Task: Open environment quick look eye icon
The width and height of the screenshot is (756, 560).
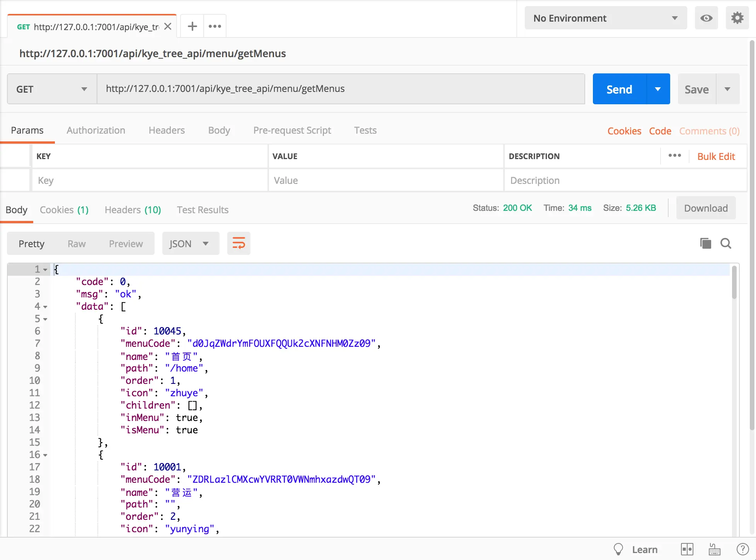Action: [x=706, y=18]
